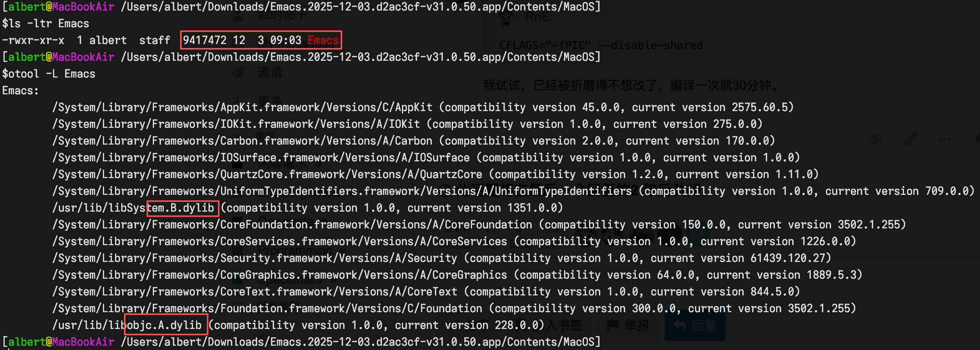This screenshot has width=980, height=350.
Task: Click the red Emacs filename in ls output
Action: (323, 40)
